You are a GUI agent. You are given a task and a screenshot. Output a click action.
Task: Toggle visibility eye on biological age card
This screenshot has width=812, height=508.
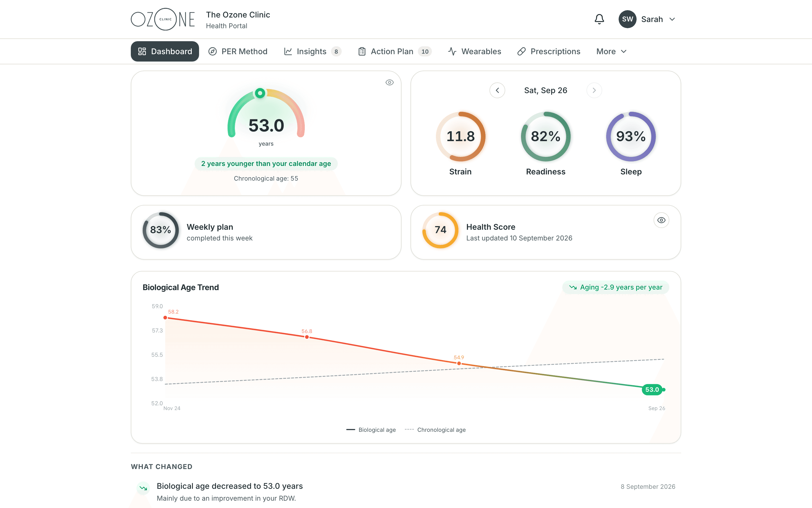point(389,82)
